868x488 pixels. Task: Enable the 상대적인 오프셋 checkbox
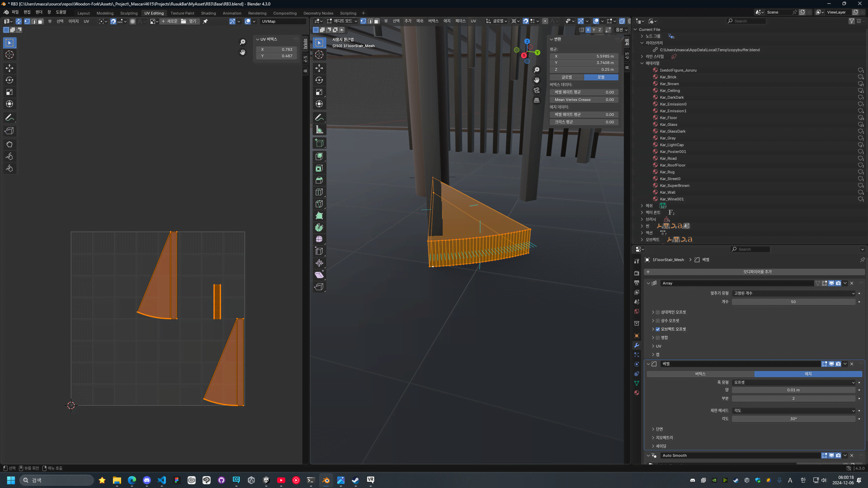[x=658, y=312]
